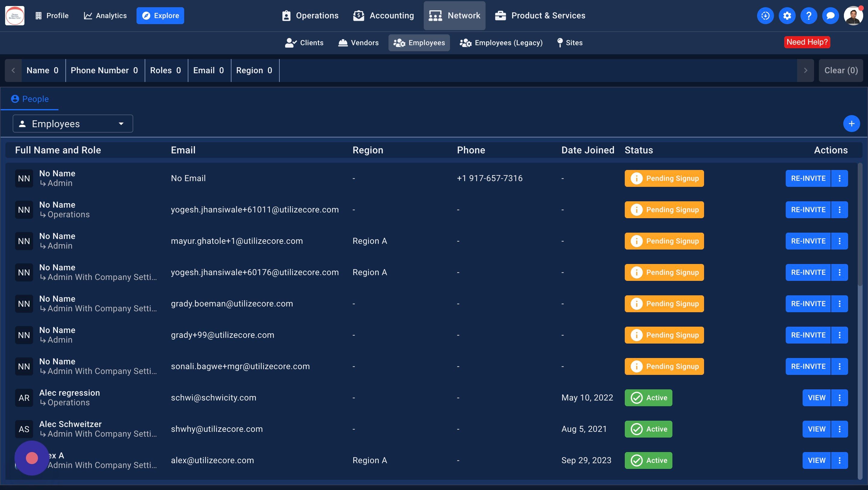Open the chat bubble messages icon
This screenshot has height=490, width=868.
[830, 15]
